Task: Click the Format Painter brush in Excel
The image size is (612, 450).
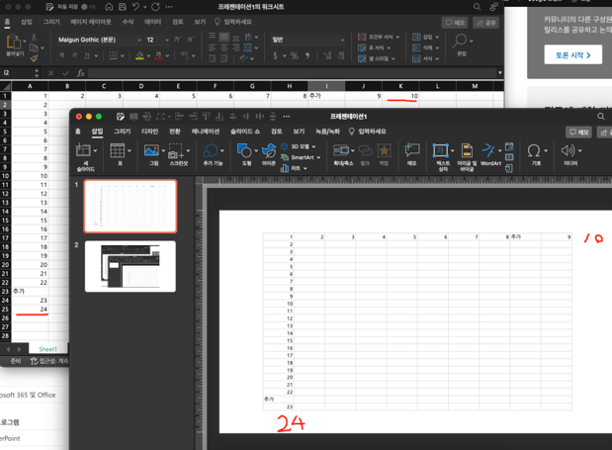Action: (x=34, y=58)
